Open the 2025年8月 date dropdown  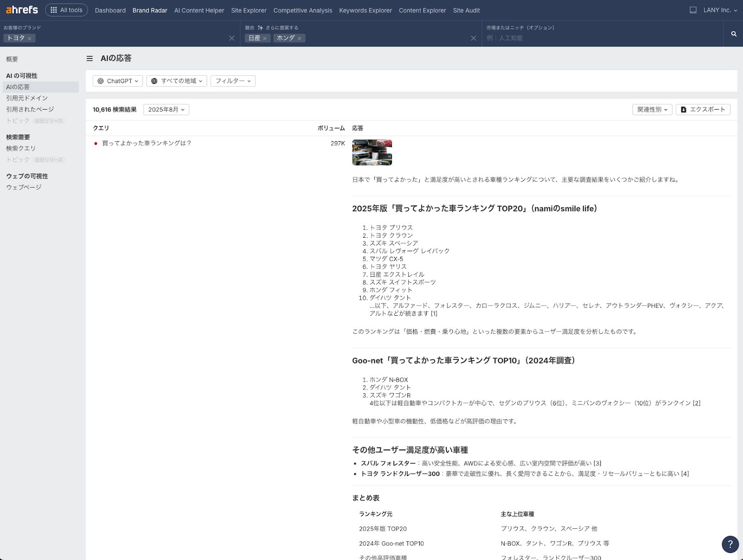click(166, 110)
